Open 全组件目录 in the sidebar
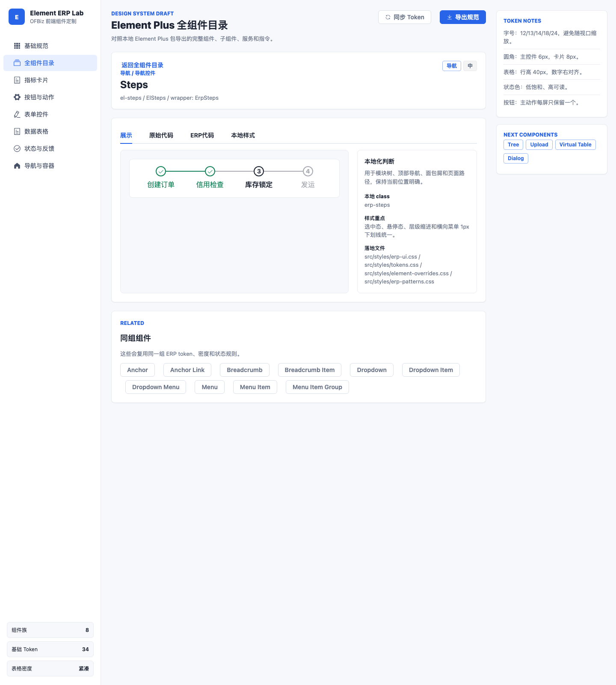The height and width of the screenshot is (685, 616). coord(50,63)
